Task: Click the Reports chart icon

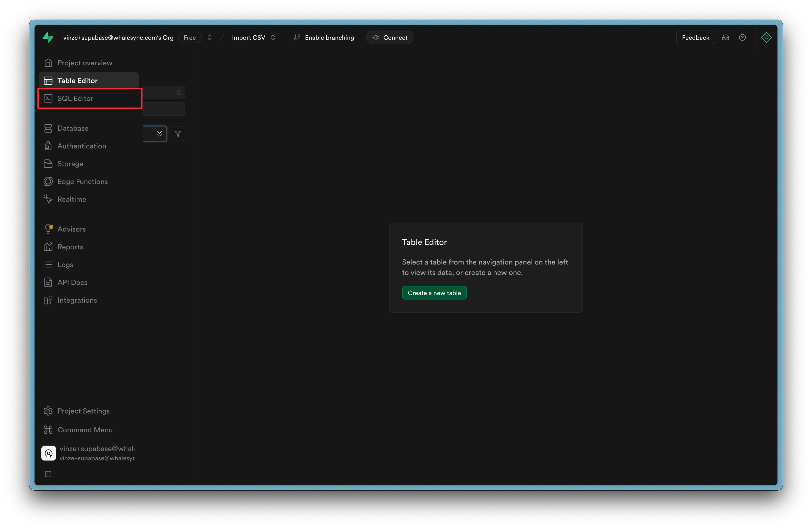Action: (x=48, y=247)
